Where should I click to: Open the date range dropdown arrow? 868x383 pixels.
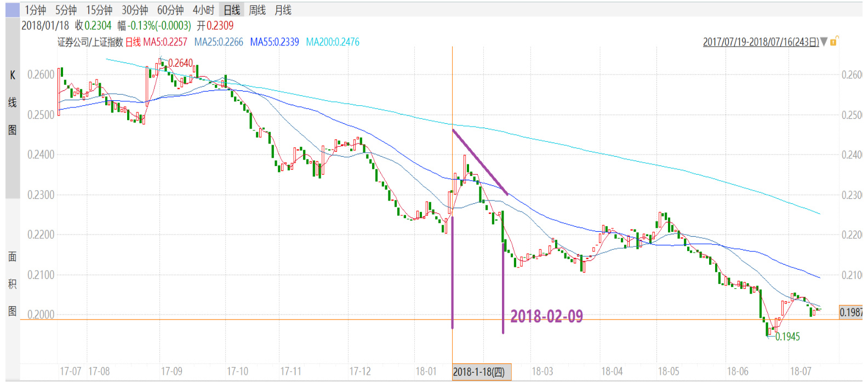coord(824,42)
